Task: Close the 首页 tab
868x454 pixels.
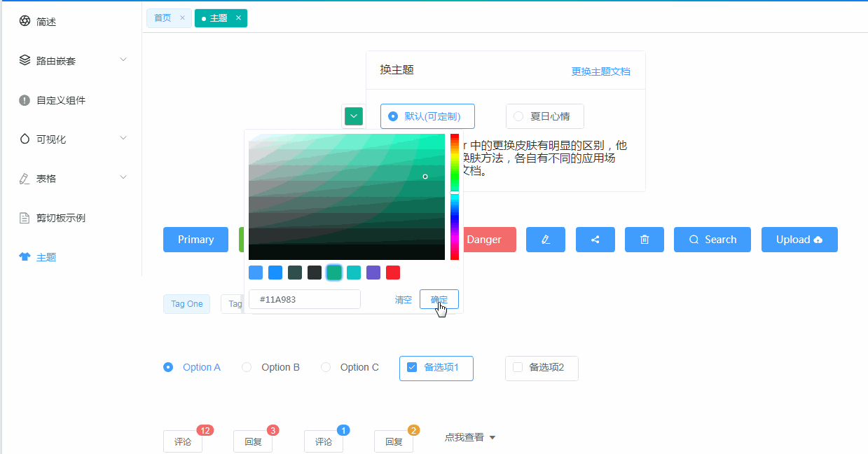Action: [x=183, y=18]
